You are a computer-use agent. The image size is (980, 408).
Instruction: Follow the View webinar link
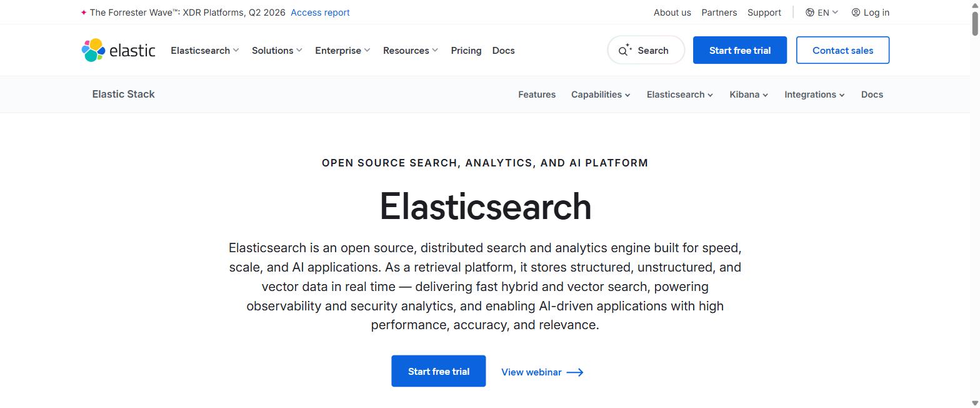(x=542, y=372)
